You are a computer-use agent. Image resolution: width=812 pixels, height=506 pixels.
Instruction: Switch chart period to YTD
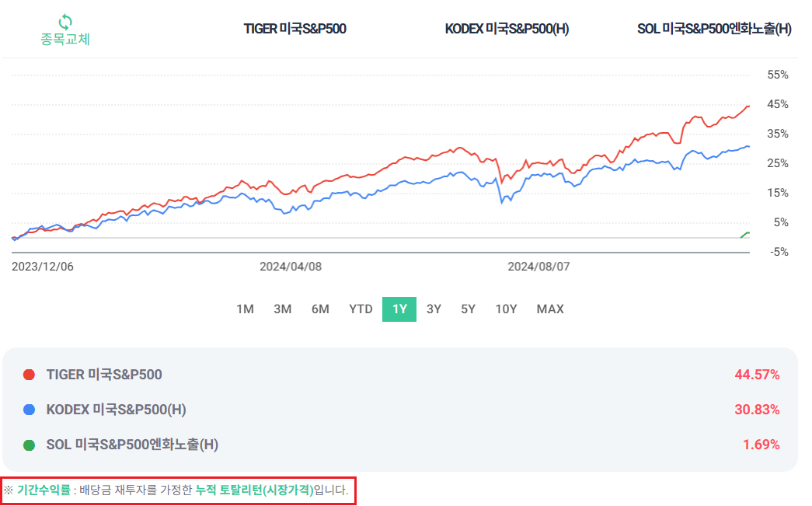point(361,309)
